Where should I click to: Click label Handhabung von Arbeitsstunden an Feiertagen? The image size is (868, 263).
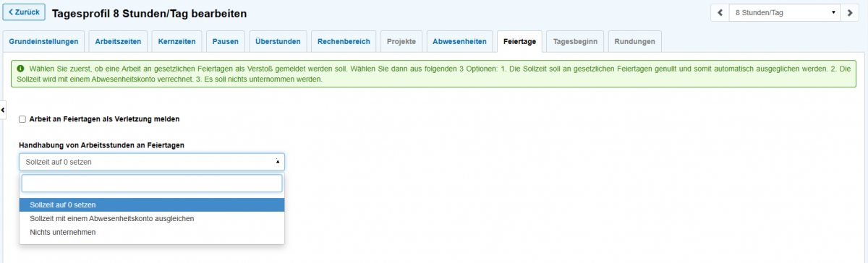pos(101,145)
